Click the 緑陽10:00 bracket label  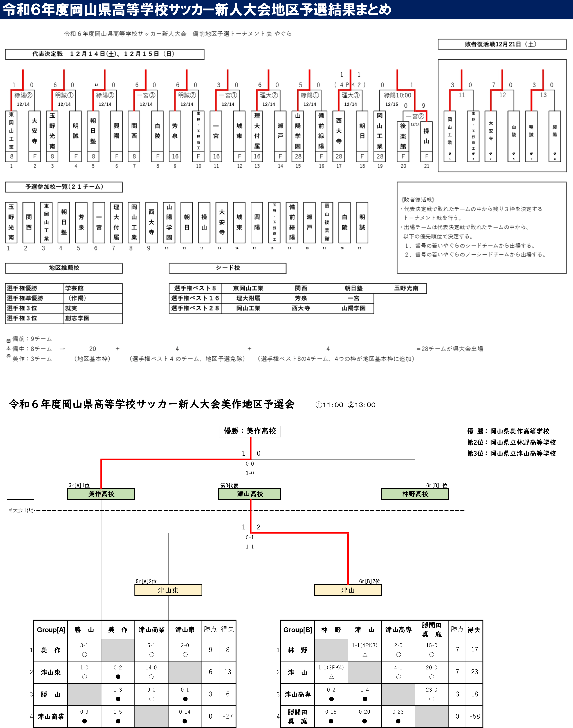pyautogui.click(x=398, y=95)
